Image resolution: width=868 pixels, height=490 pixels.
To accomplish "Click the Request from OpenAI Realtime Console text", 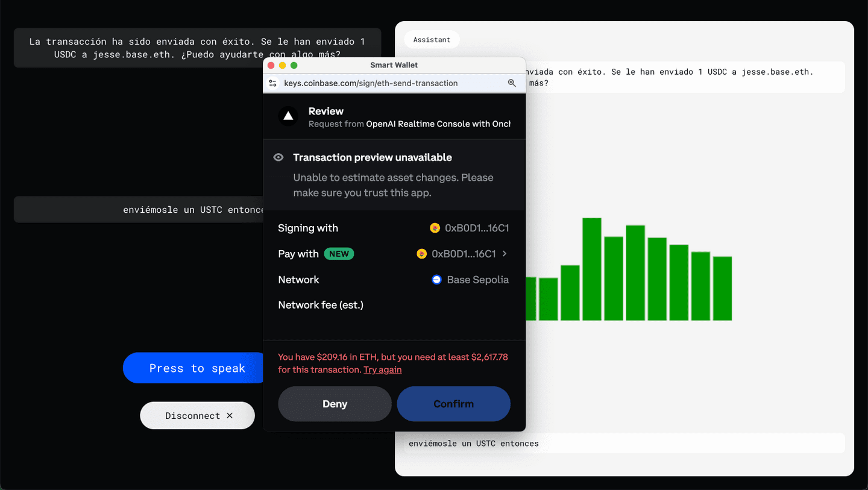I will point(409,124).
